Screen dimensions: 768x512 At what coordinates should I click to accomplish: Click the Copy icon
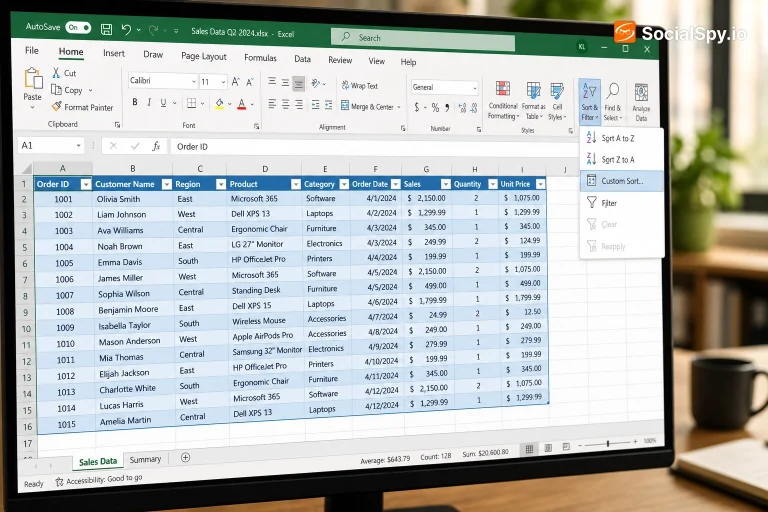pyautogui.click(x=56, y=90)
